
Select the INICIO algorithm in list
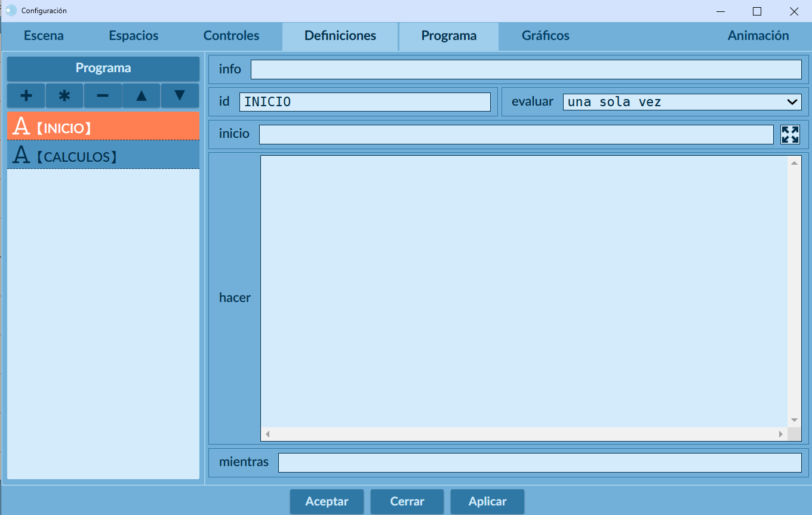click(x=103, y=127)
